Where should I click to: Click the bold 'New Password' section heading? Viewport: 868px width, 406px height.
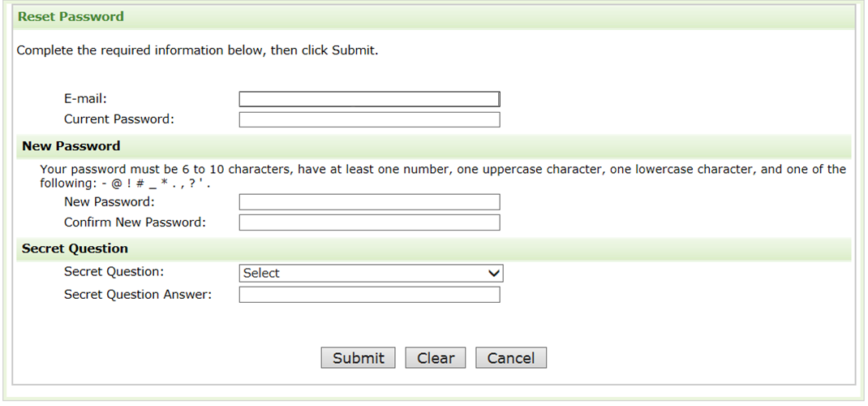[x=71, y=146]
